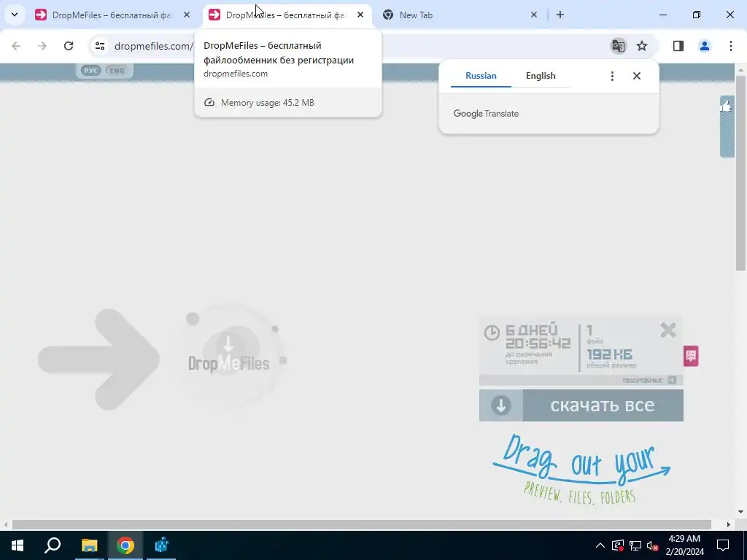Click the download arrow icon beside скачать все
Image resolution: width=747 pixels, height=560 pixels.
[500, 405]
